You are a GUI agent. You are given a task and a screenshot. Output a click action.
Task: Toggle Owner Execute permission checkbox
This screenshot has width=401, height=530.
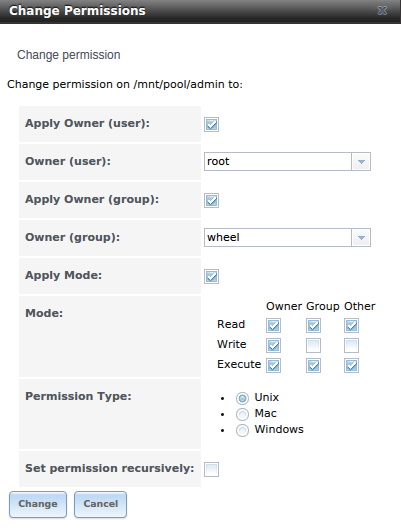click(x=273, y=365)
